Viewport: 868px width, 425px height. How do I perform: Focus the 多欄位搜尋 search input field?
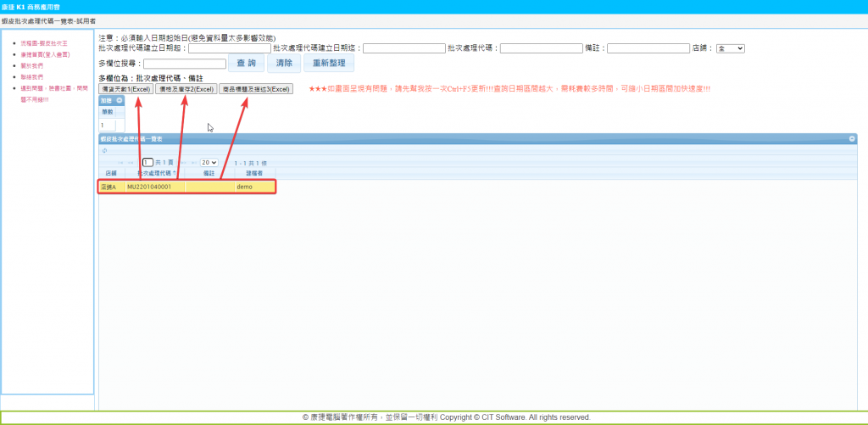click(x=185, y=64)
